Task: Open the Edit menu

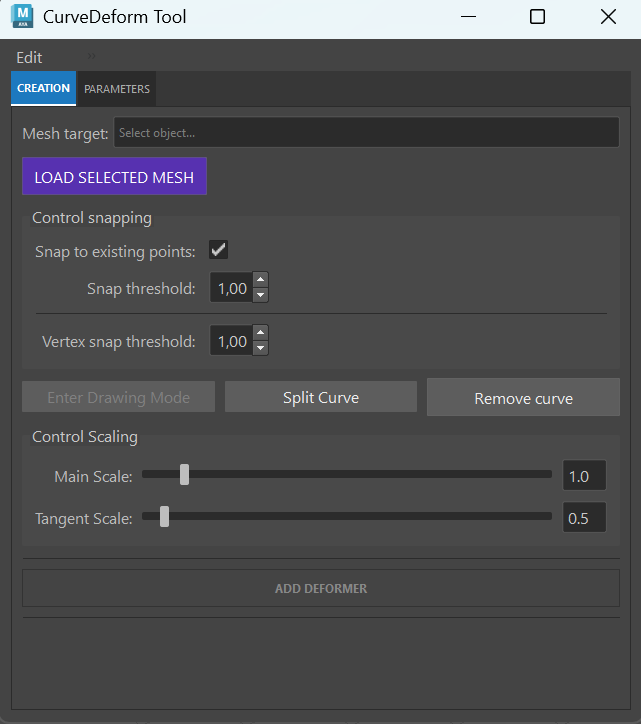Action: (x=29, y=58)
